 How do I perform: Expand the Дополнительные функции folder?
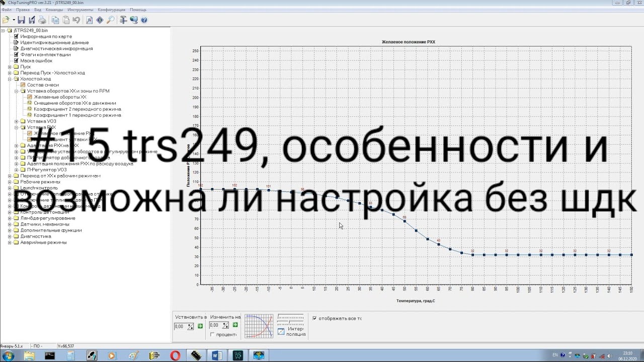tap(10, 230)
